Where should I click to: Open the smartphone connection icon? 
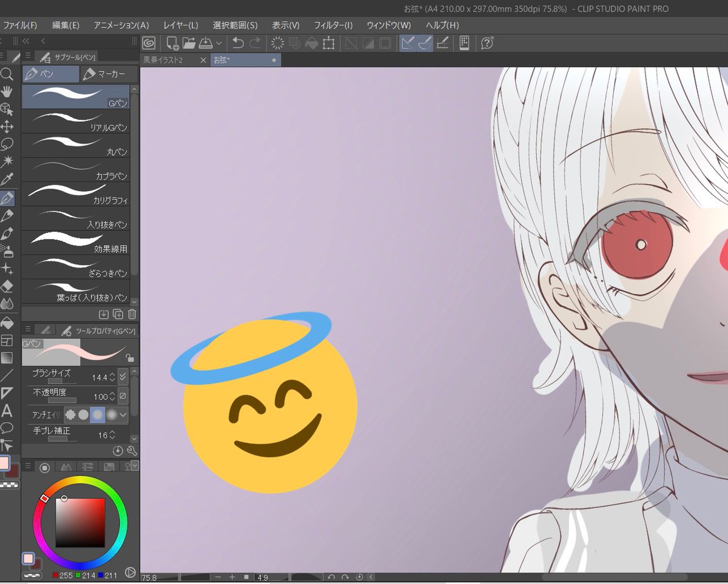(x=465, y=43)
